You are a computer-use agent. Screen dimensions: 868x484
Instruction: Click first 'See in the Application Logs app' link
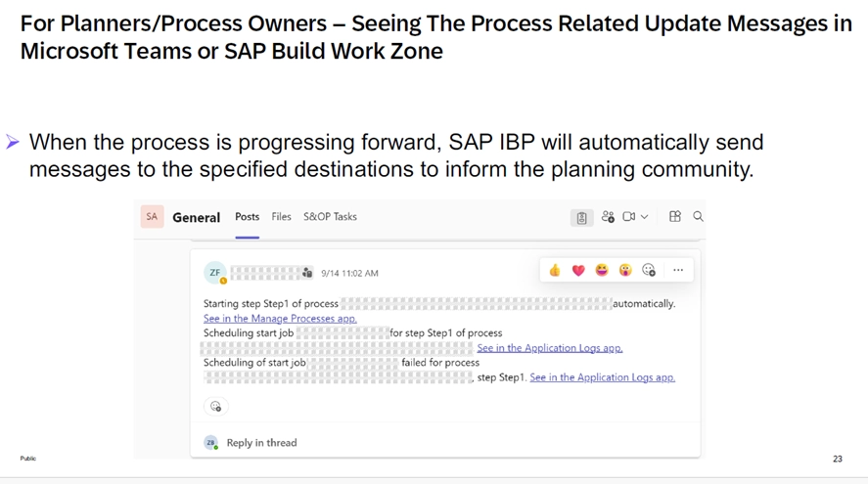coord(549,348)
